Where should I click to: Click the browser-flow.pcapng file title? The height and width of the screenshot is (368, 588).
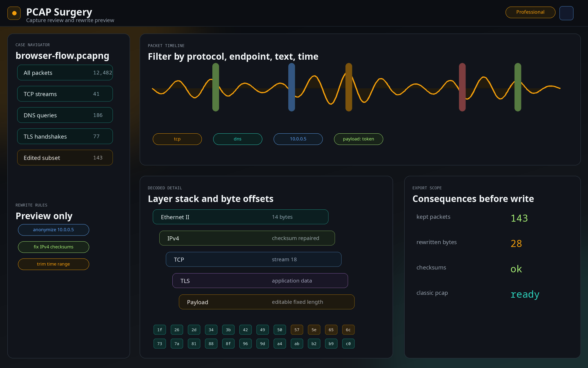62,56
